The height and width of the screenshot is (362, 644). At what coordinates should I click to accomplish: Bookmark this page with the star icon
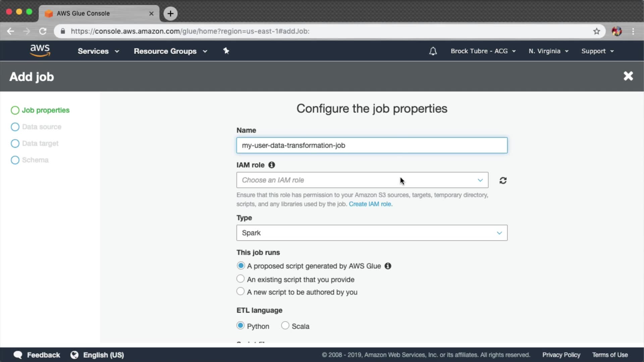[x=596, y=32]
